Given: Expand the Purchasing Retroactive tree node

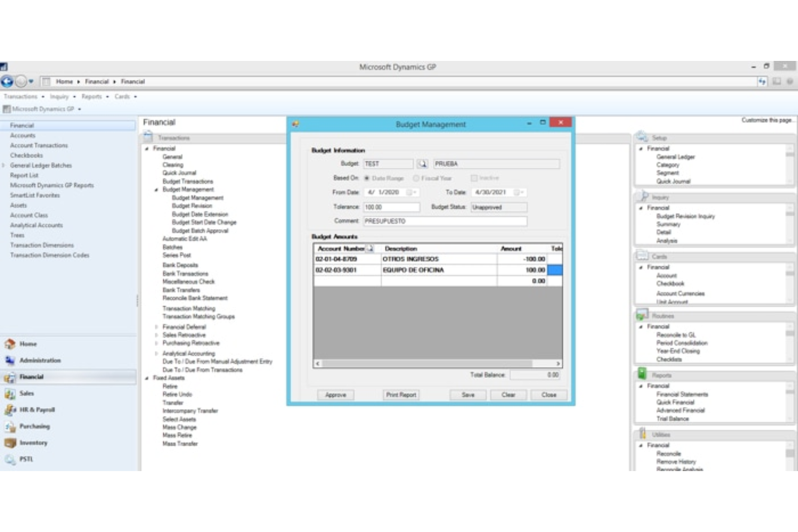Looking at the screenshot, I should coord(156,343).
